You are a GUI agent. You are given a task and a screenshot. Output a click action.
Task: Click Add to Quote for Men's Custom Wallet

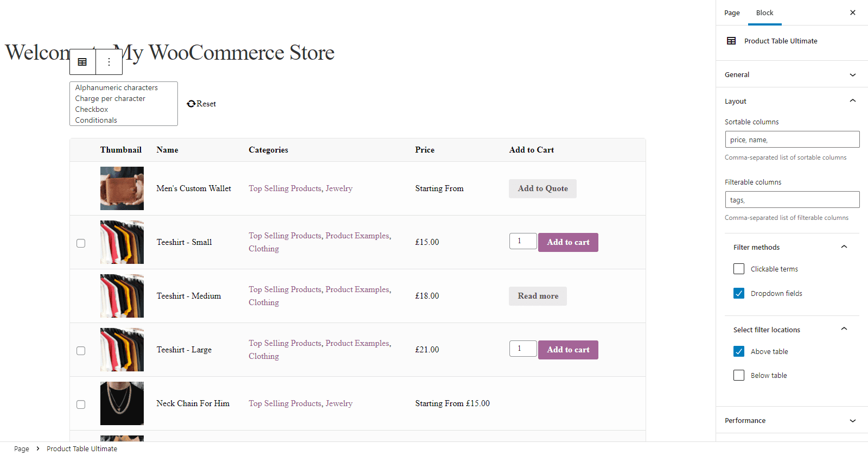pyautogui.click(x=542, y=188)
